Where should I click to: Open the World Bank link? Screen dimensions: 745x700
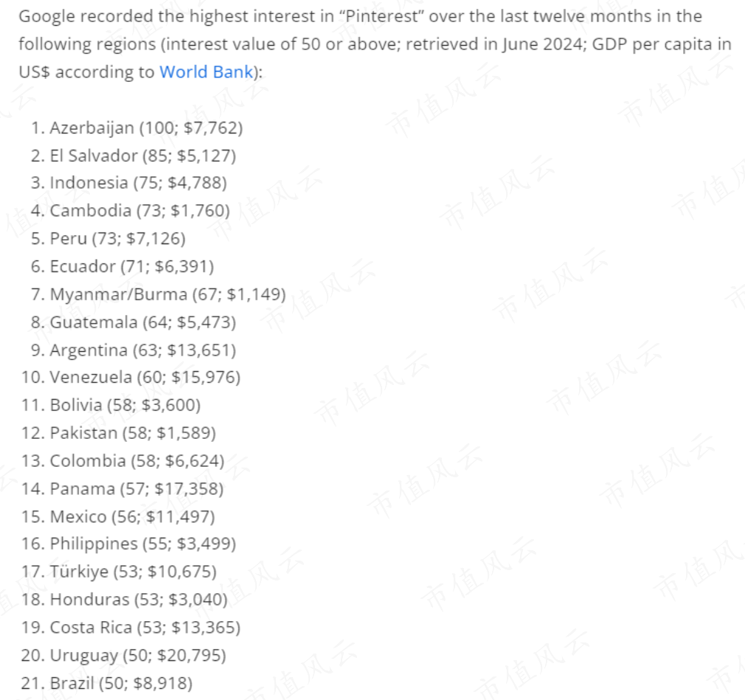click(207, 72)
